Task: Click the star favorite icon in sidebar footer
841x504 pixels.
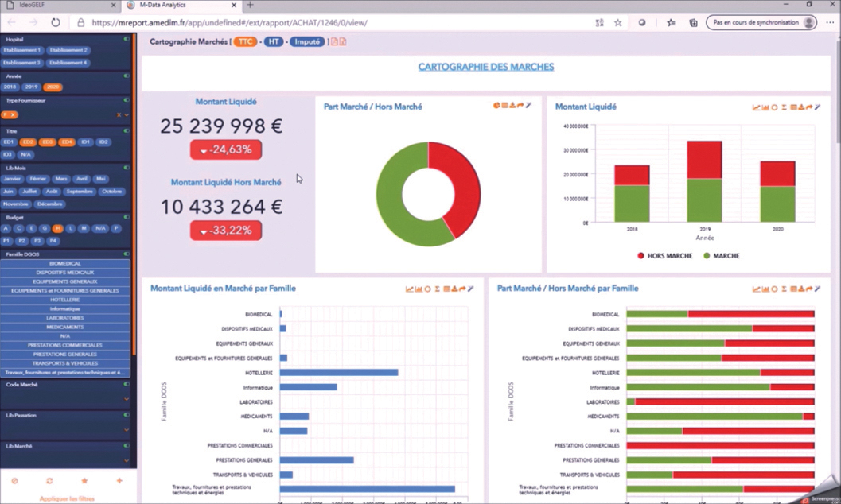Action: (84, 481)
